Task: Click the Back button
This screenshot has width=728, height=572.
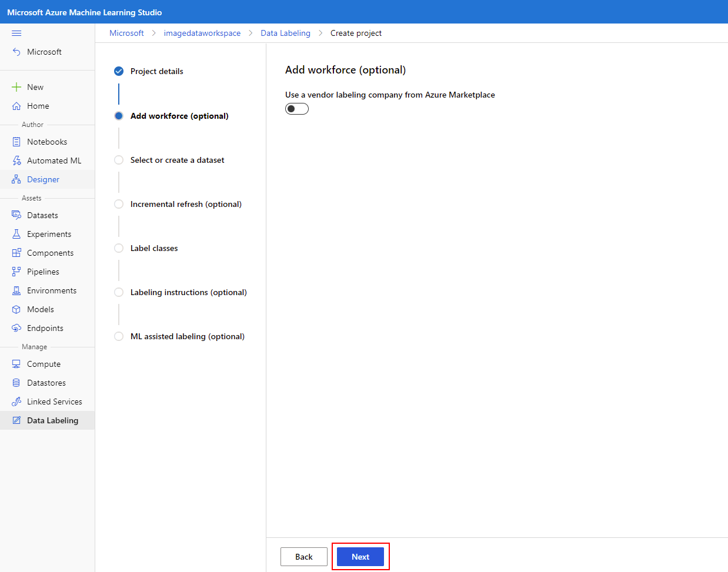Action: point(304,557)
